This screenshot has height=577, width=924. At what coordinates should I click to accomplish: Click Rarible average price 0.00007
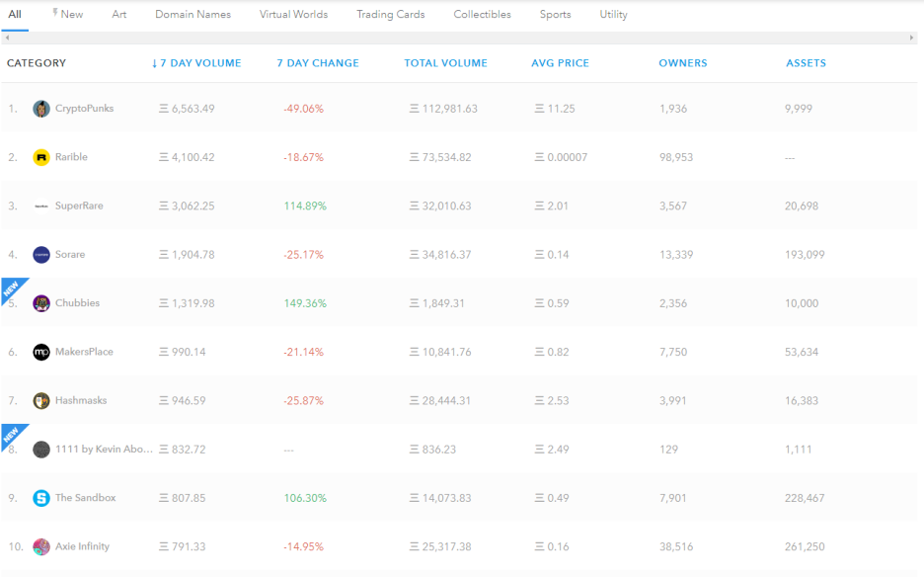(x=561, y=157)
